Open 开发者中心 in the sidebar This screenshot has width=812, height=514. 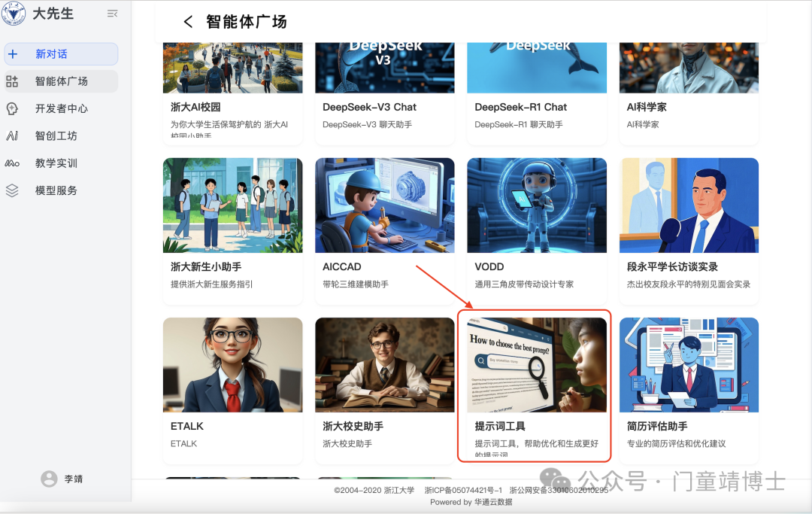tap(61, 108)
